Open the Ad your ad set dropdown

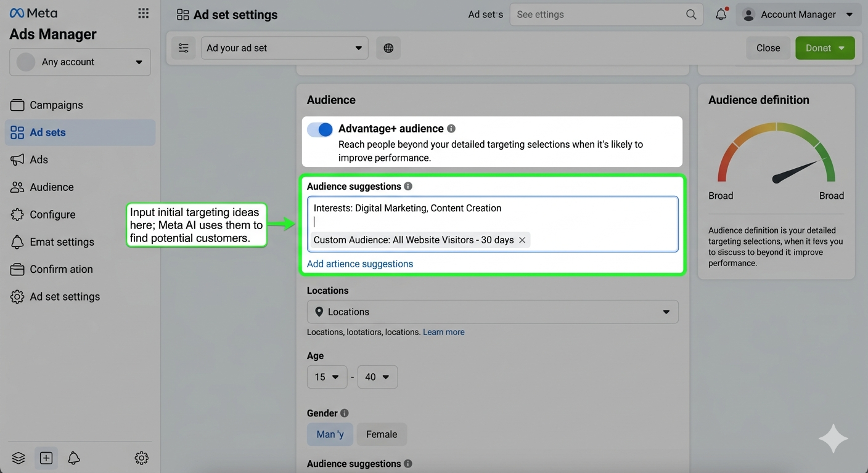pos(284,48)
